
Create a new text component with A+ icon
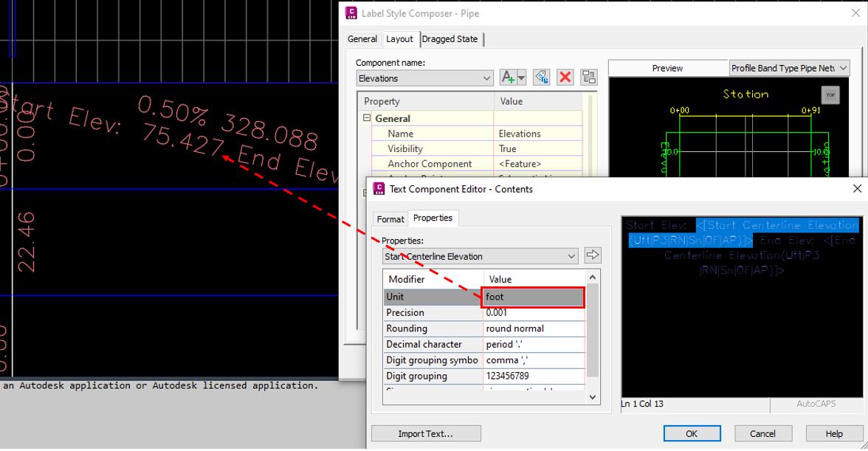(509, 77)
